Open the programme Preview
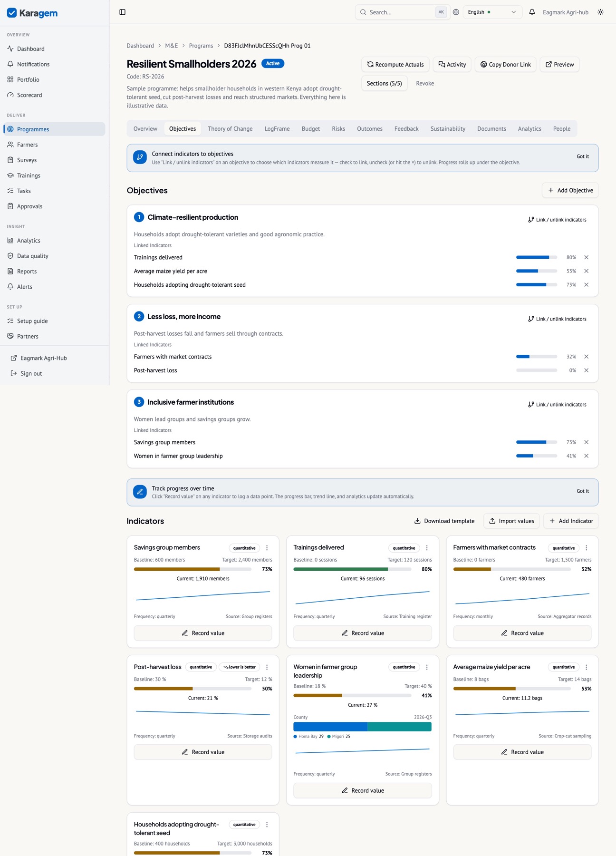 559,65
